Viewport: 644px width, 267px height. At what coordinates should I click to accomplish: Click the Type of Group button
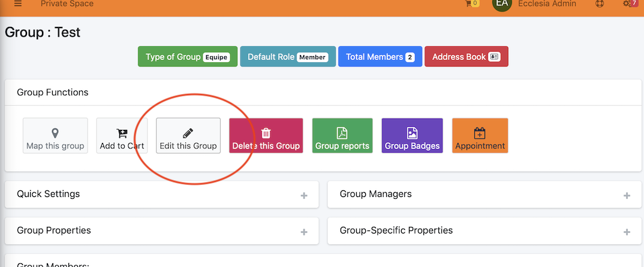[x=188, y=57]
